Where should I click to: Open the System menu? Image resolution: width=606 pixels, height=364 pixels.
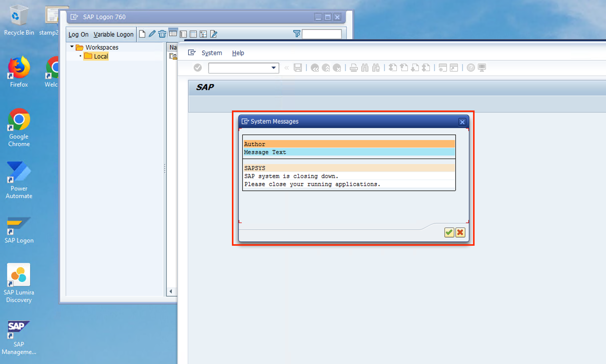pos(212,53)
